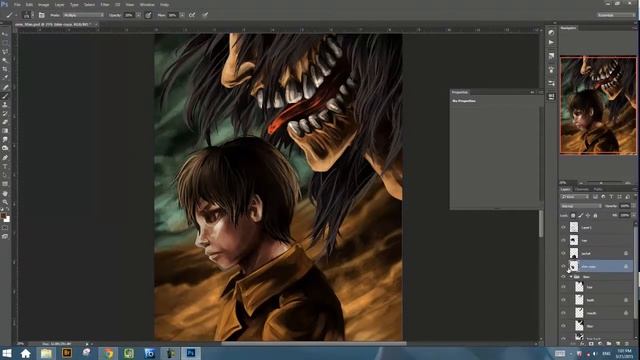Screen dimensions: 640x360
Task: Open the layer filter Kind dropdown
Action: 575,197
